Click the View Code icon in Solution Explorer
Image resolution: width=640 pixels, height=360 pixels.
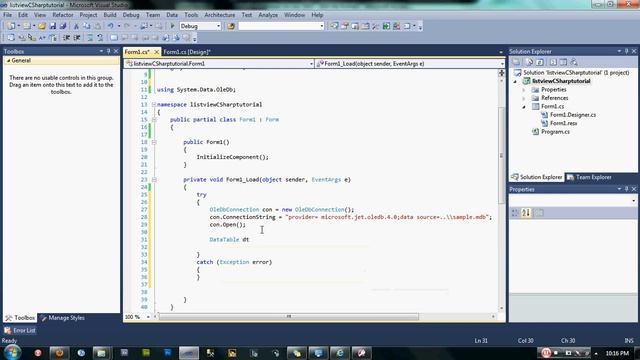[553, 62]
